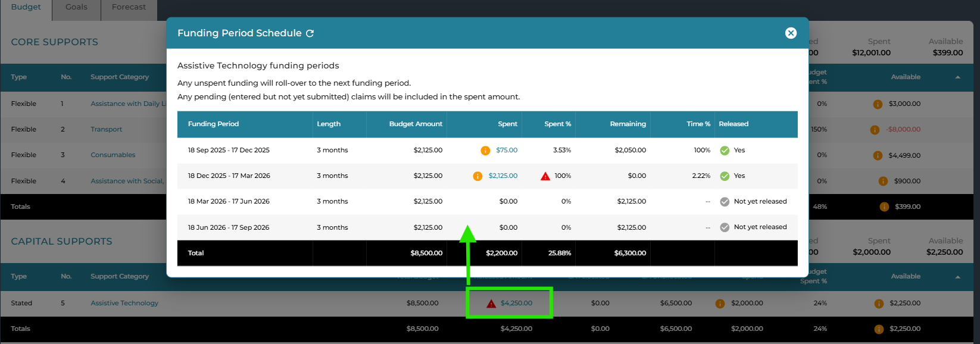
Task: Collapse Capital Supports table using the arrow
Action: pos(957,277)
